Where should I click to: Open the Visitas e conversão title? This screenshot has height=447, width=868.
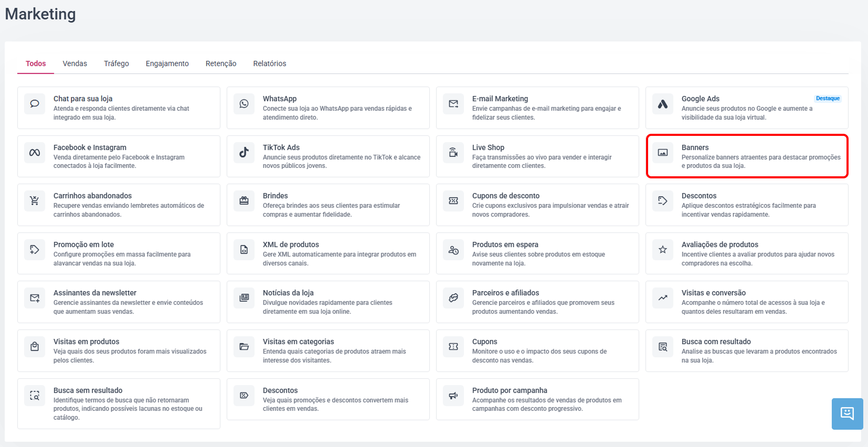coord(714,293)
